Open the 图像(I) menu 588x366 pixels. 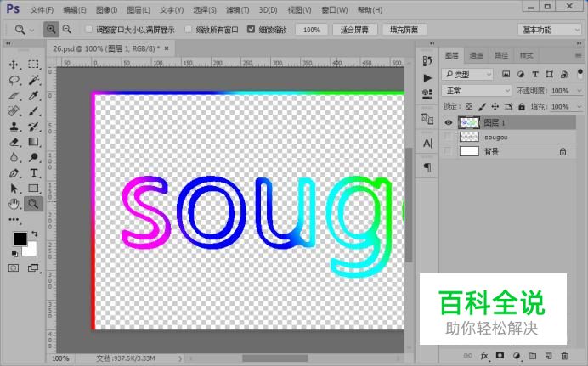point(106,9)
